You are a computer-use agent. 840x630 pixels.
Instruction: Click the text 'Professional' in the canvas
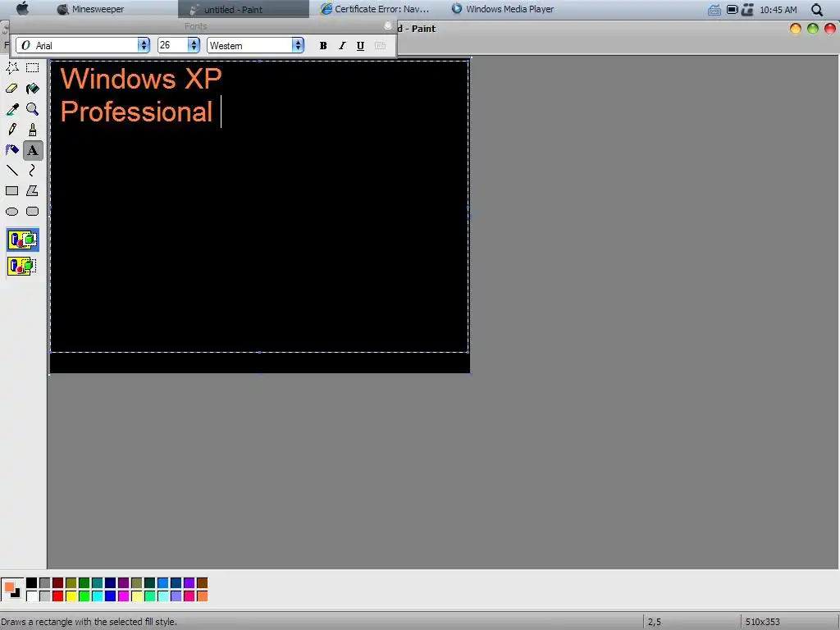137,112
